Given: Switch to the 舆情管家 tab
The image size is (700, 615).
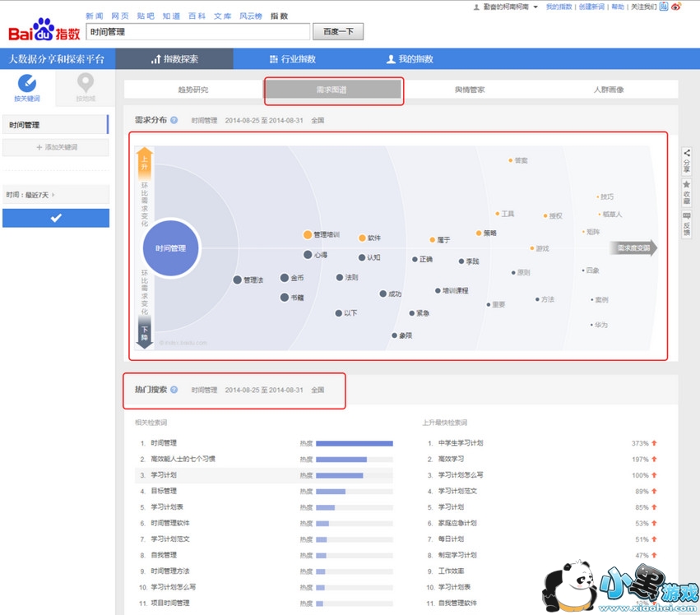Looking at the screenshot, I should tap(470, 90).
